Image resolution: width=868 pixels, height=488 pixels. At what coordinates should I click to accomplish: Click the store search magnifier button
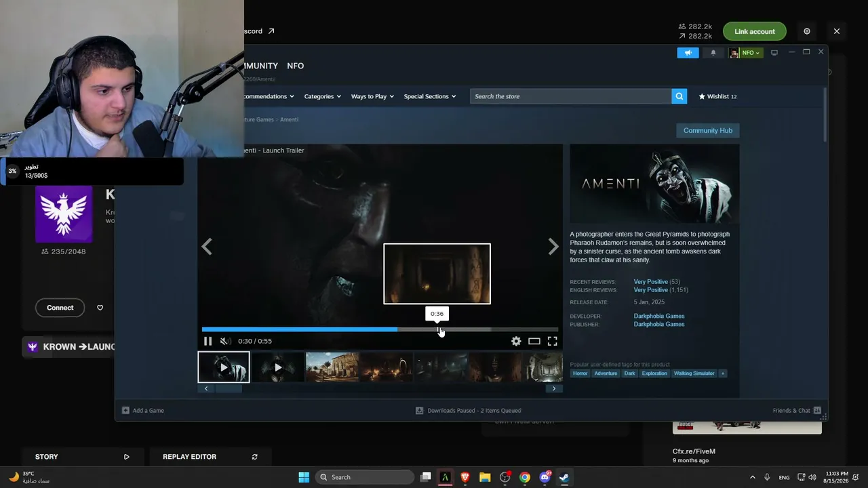pyautogui.click(x=679, y=96)
